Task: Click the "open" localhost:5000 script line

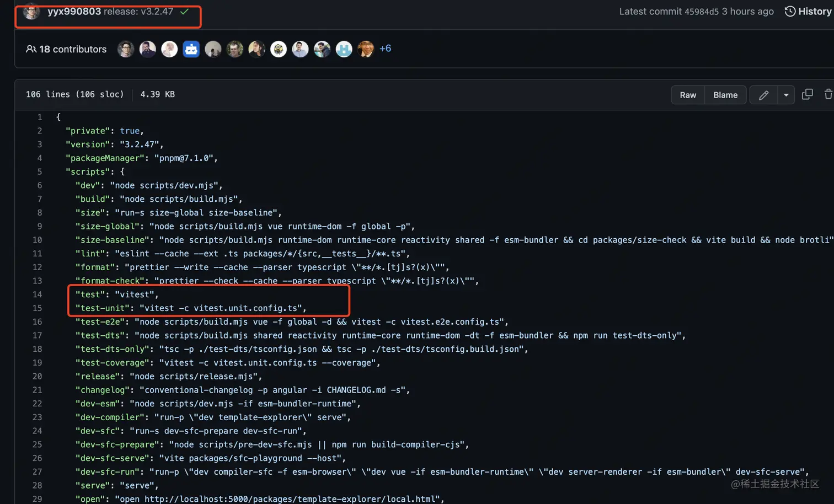Action: pyautogui.click(x=260, y=499)
